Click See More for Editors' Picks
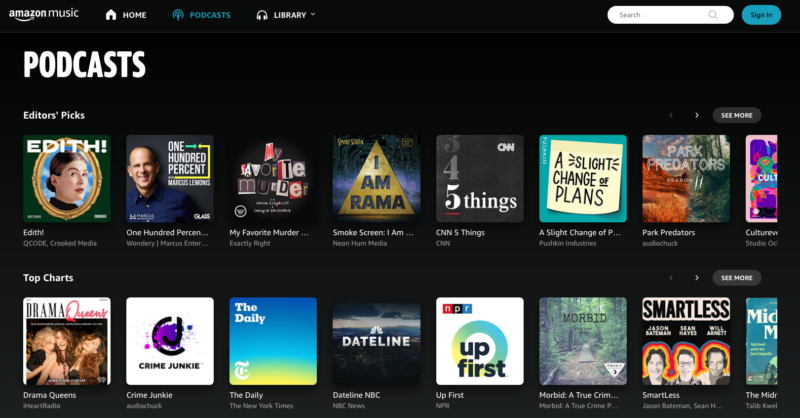The width and height of the screenshot is (800, 418). (737, 115)
